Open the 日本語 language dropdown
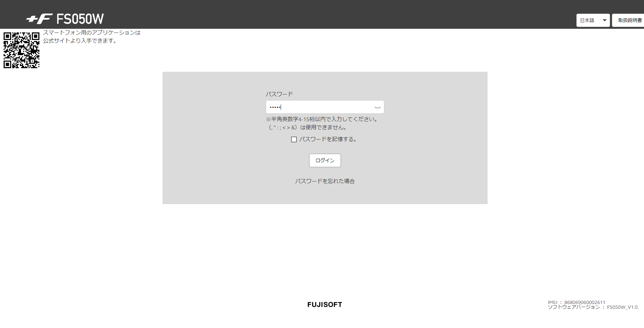 click(x=593, y=20)
